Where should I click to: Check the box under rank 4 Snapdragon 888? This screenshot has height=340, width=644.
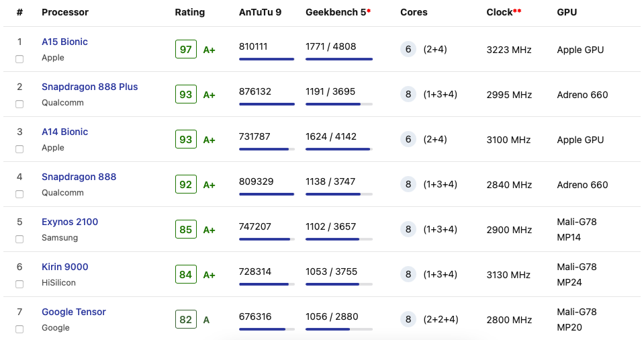coord(19,194)
